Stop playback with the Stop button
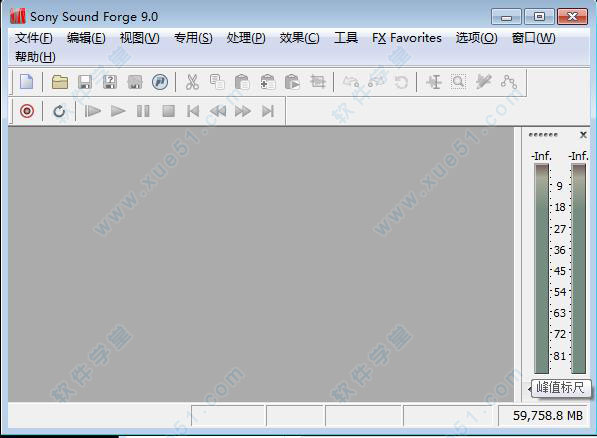597x438 pixels. [168, 111]
